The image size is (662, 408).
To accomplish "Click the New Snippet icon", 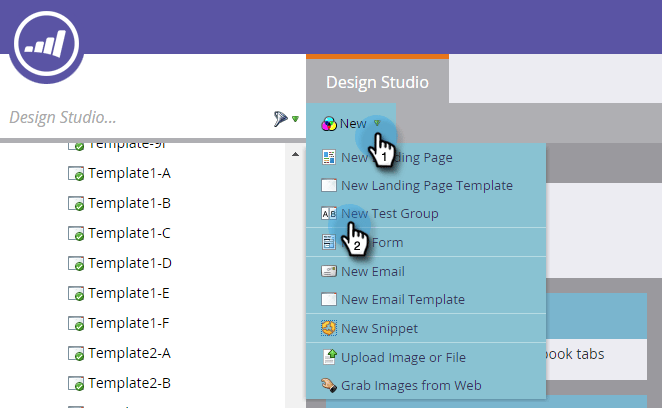I will pos(328,328).
